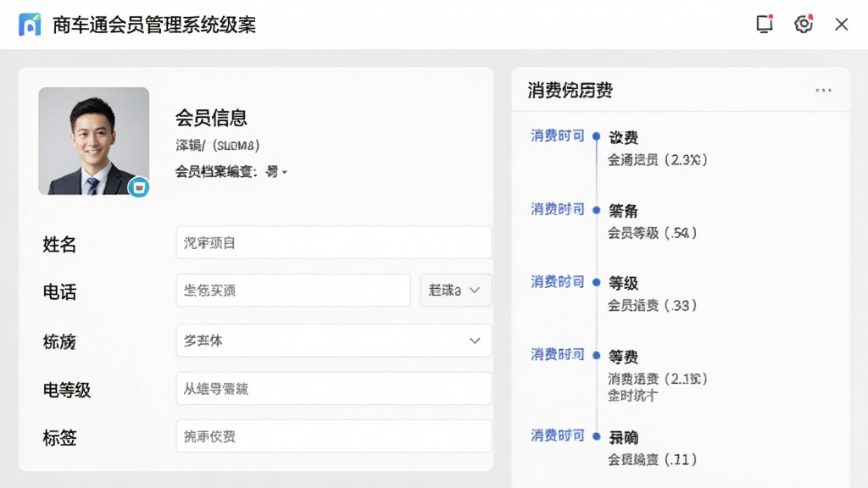Open the notification screen icon in title bar
The image size is (868, 488).
tap(765, 24)
